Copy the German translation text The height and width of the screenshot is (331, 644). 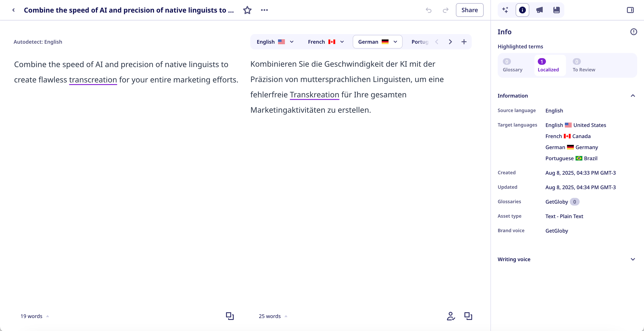pyautogui.click(x=468, y=316)
